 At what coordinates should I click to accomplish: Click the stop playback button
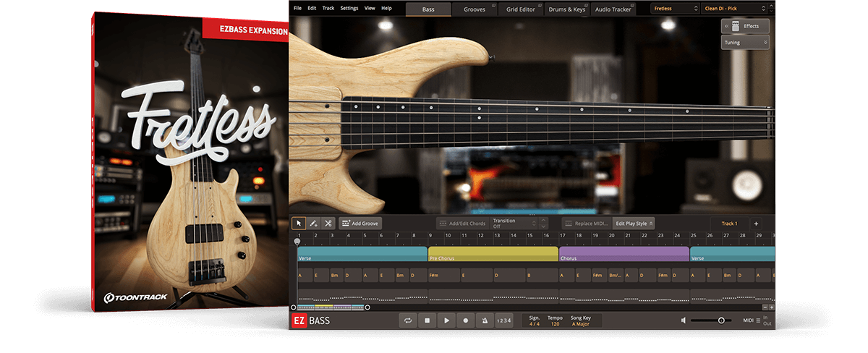tap(427, 320)
